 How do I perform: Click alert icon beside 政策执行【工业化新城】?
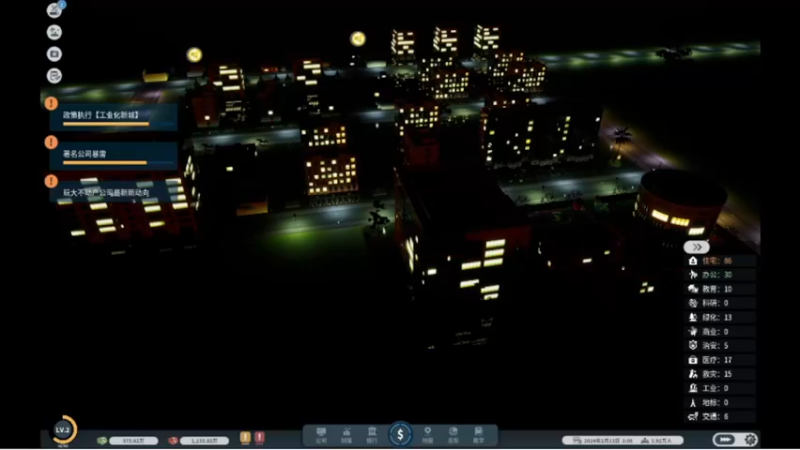51,104
